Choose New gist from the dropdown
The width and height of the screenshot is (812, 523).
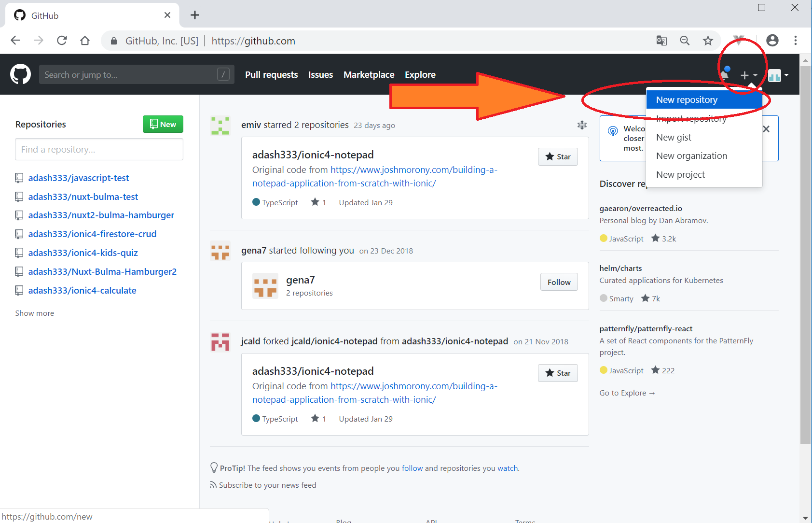674,138
